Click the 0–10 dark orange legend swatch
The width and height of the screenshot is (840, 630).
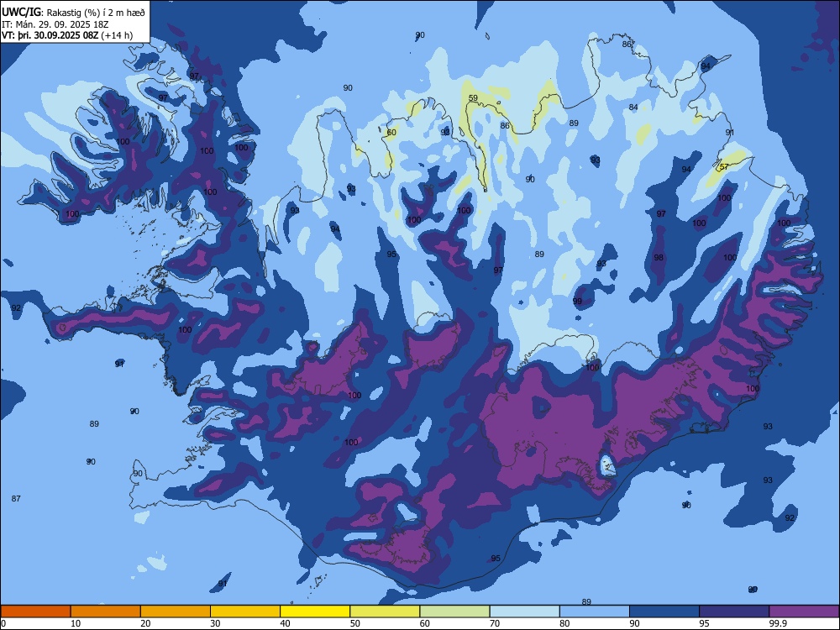(36, 612)
